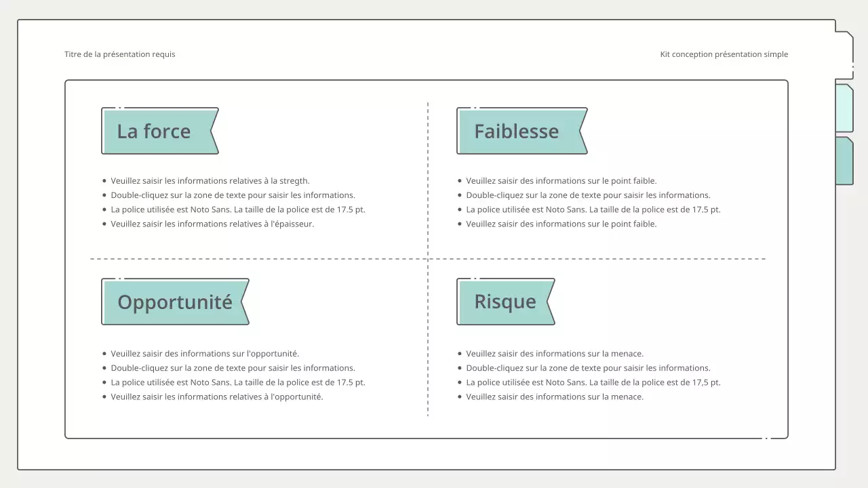This screenshot has width=868, height=488.
Task: Select the first bullet under 'La force'
Action: [210, 180]
